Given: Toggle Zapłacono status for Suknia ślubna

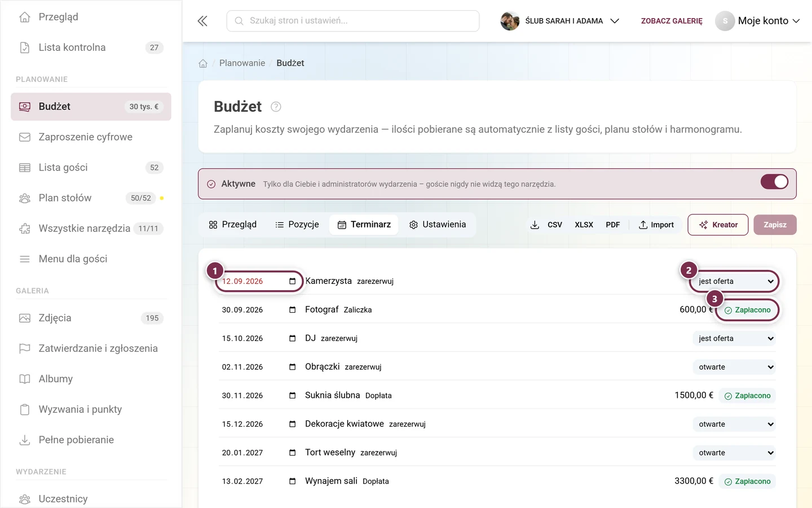Looking at the screenshot, I should 747,396.
